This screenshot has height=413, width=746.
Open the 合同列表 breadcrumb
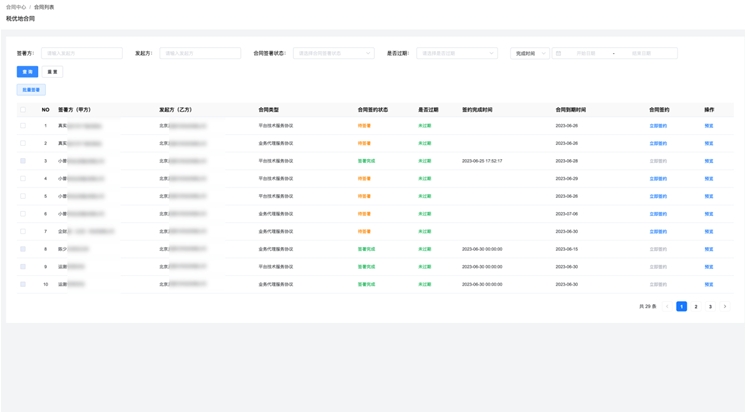tap(44, 7)
